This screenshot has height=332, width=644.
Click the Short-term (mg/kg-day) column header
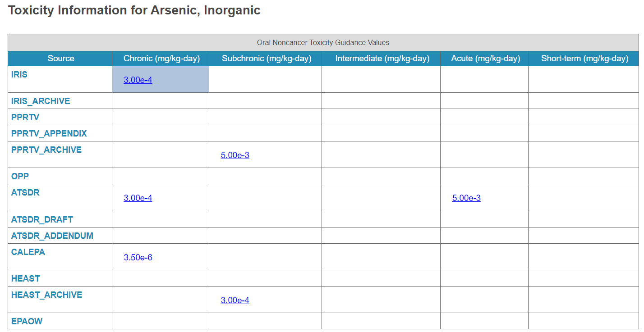584,59
